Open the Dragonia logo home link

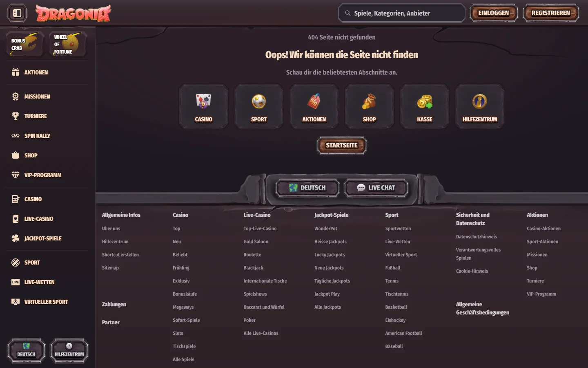click(73, 13)
